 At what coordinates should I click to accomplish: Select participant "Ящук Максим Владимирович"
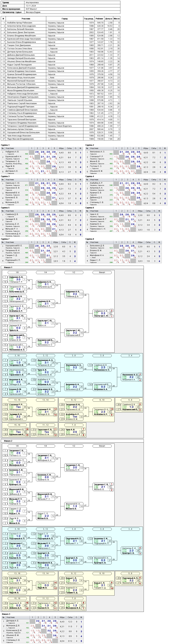pos(20,139)
